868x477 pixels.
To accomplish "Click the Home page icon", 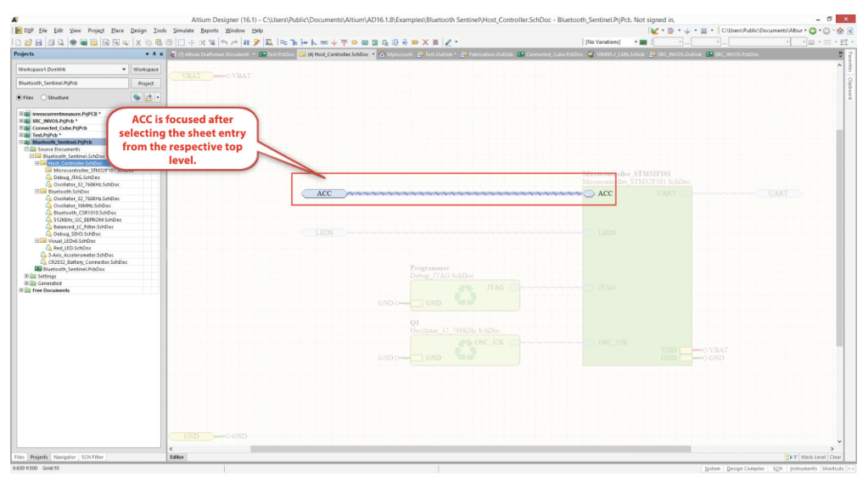I will (840, 31).
